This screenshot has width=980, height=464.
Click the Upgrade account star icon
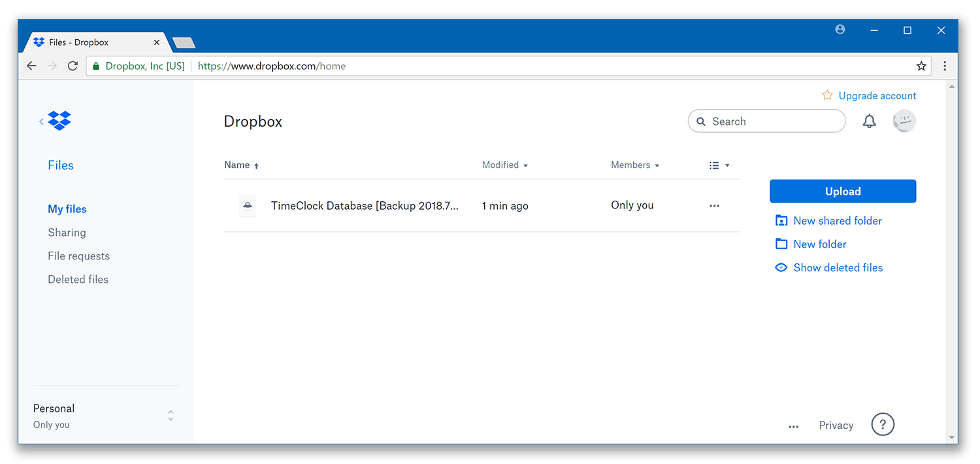click(x=827, y=95)
